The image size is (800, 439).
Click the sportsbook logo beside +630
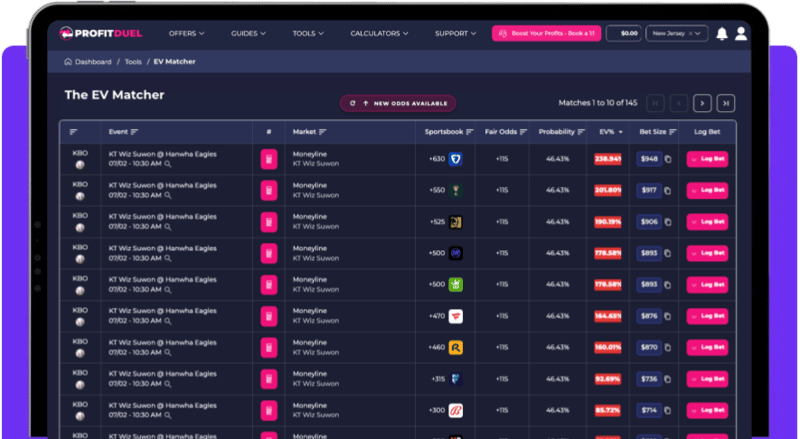pyautogui.click(x=456, y=159)
